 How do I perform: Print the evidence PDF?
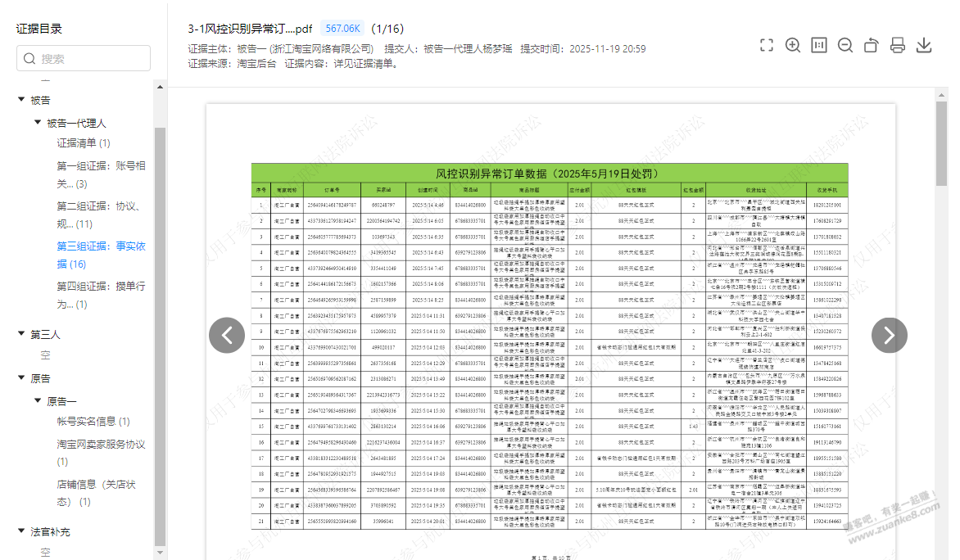click(898, 45)
